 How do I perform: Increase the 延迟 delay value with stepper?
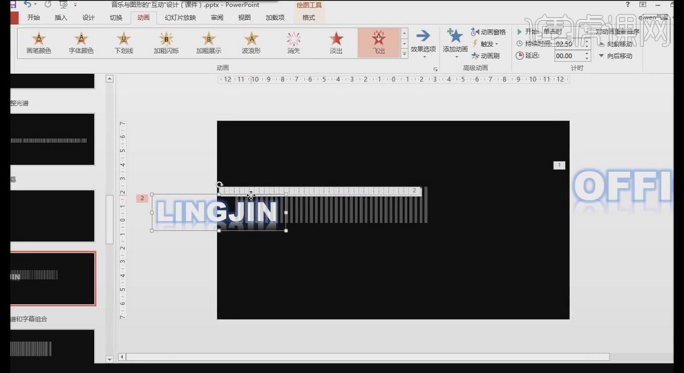(x=587, y=54)
